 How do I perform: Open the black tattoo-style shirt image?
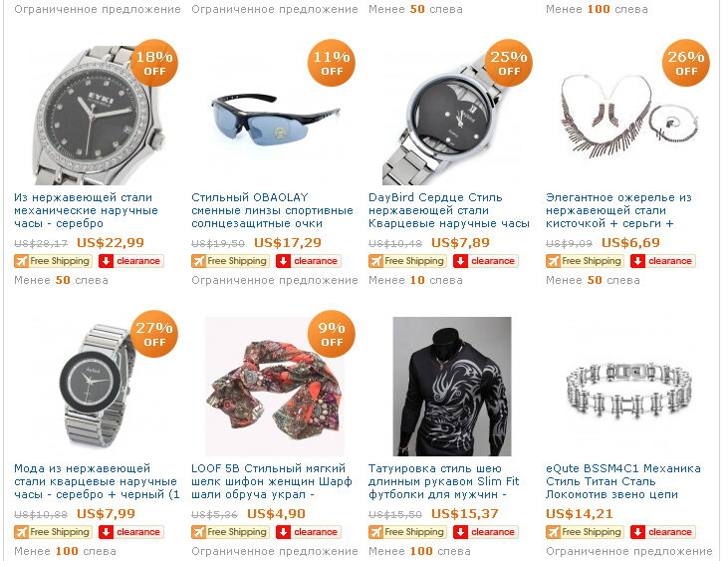click(452, 387)
